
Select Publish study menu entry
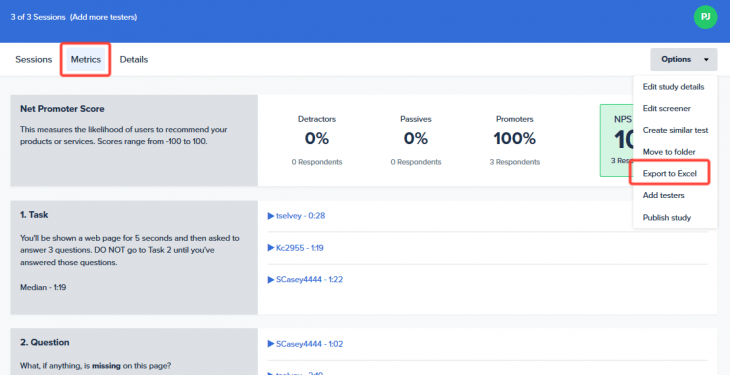coord(667,218)
